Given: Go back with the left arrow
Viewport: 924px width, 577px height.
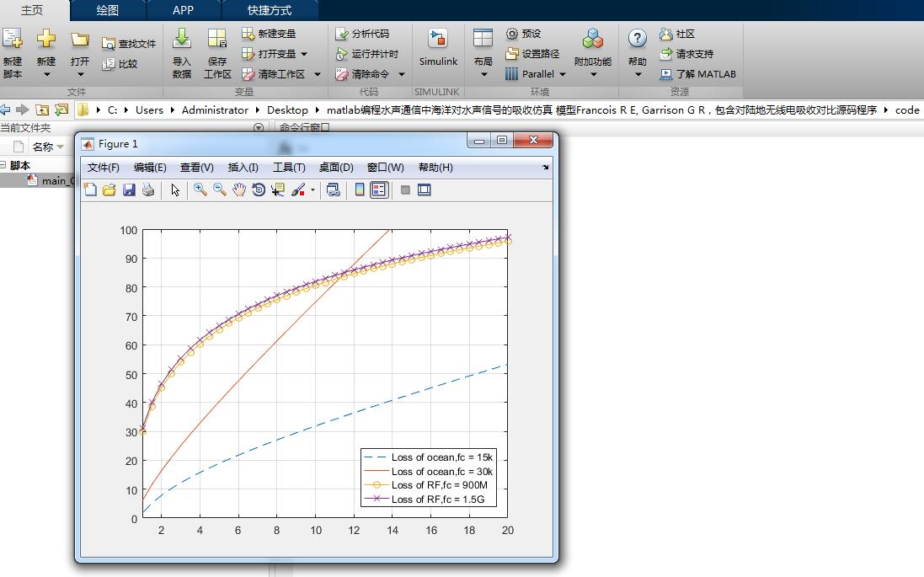Looking at the screenshot, I should click(5, 110).
